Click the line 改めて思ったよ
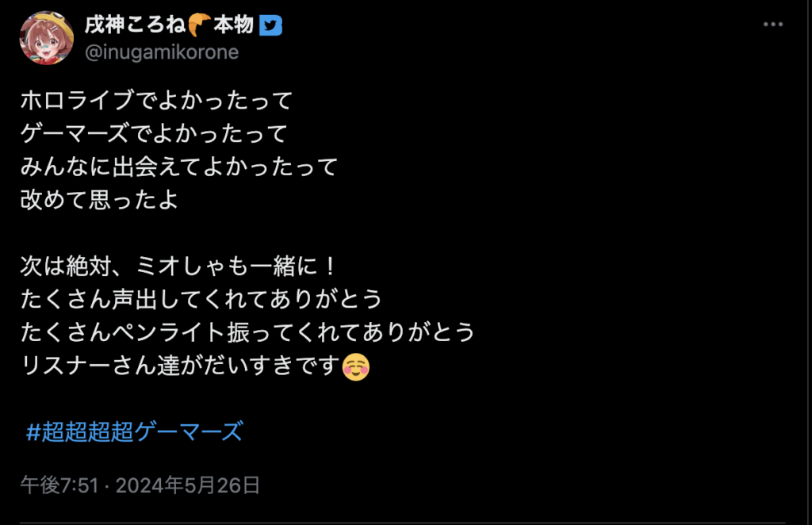Image resolution: width=812 pixels, height=525 pixels. (x=99, y=200)
